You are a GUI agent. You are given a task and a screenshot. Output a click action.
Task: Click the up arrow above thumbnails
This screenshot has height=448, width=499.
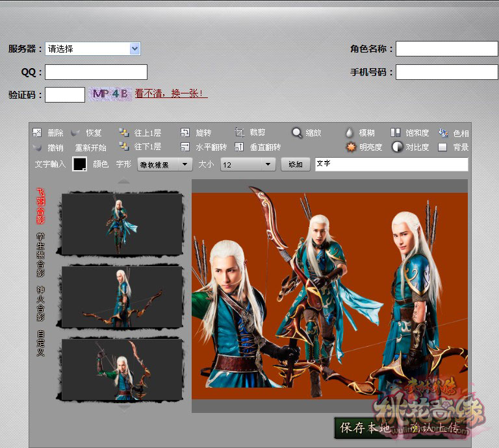[123, 181]
